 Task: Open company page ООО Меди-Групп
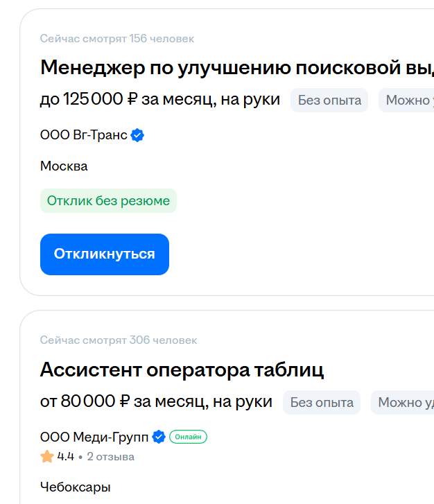coord(94,437)
